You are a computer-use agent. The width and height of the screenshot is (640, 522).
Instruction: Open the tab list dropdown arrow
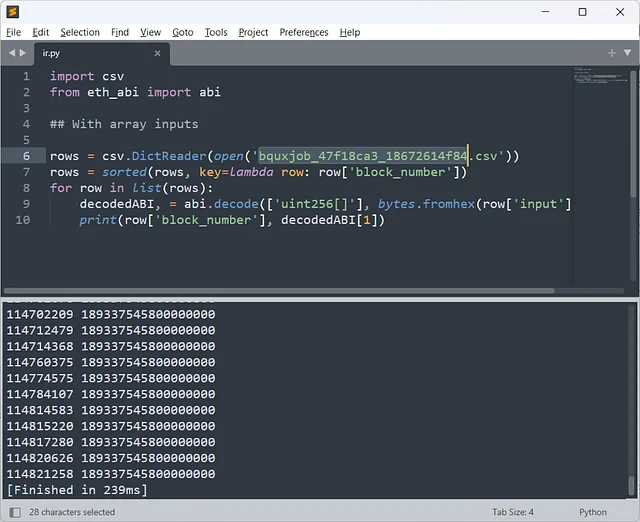coord(627,53)
